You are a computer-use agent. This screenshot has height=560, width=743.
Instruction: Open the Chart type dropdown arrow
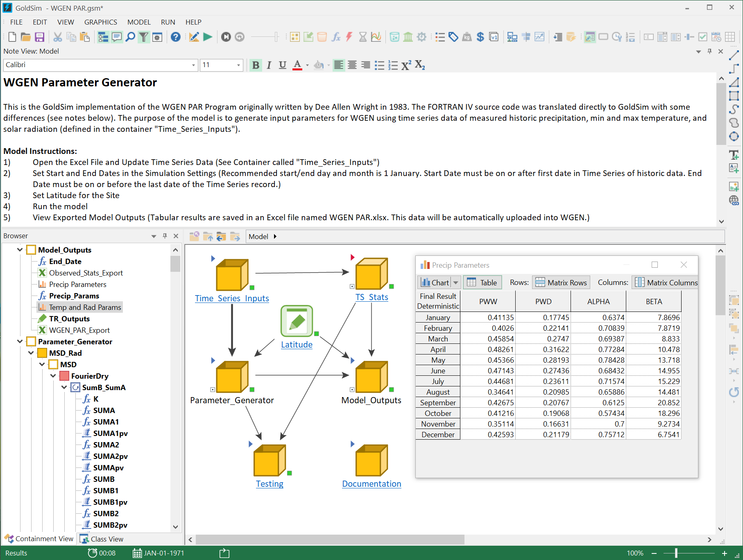(x=456, y=282)
